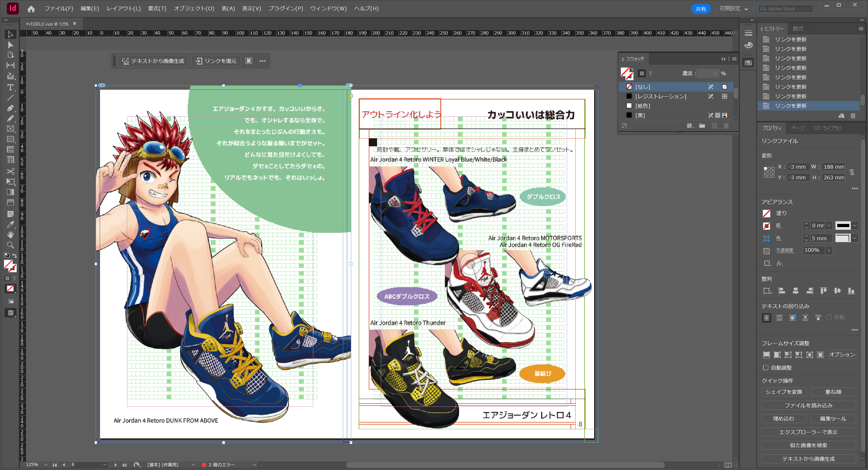Select the Type tool
Screen dimensions: 868x470
10,87
